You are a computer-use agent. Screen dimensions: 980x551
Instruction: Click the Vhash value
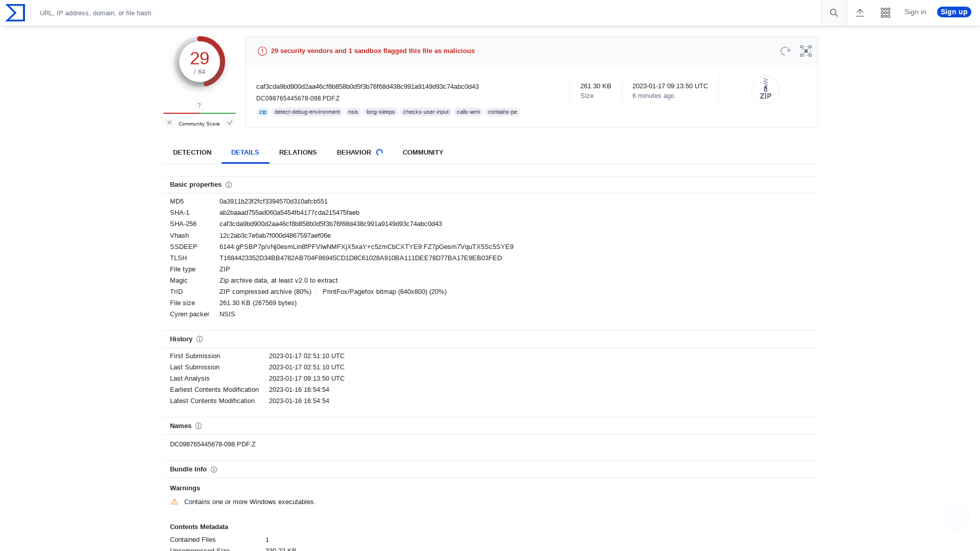point(275,236)
